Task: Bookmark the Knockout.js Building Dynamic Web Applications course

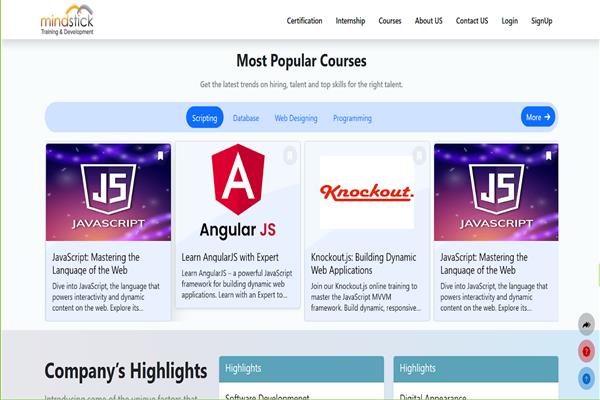Action: (x=419, y=155)
